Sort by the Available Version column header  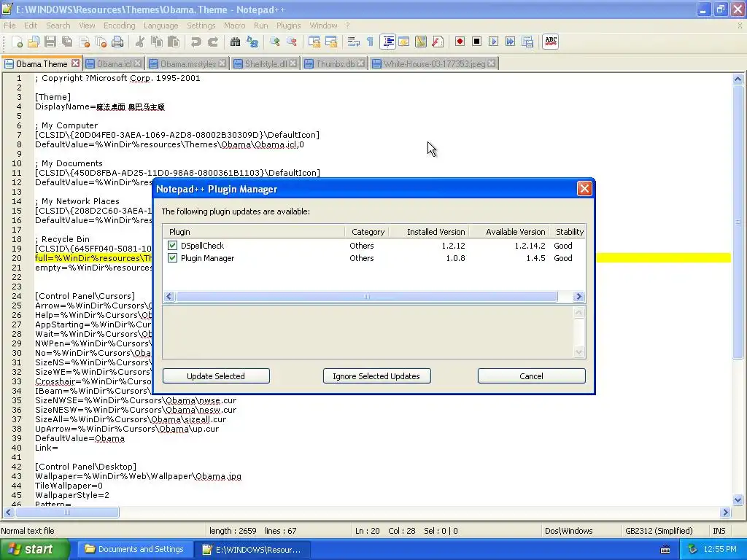click(508, 232)
